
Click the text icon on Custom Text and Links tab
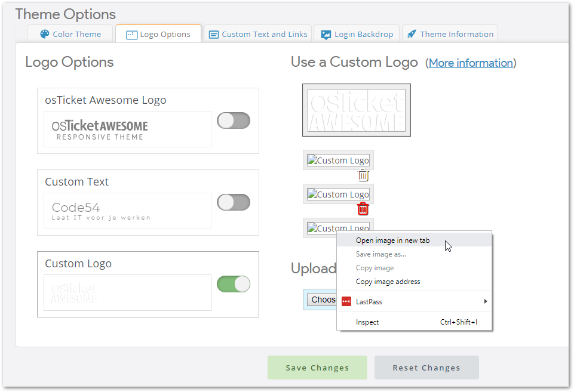(x=213, y=35)
